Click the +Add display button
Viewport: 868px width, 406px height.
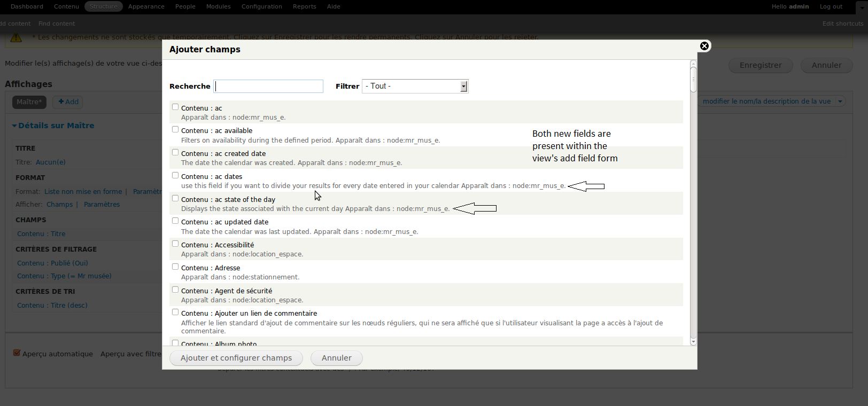click(x=68, y=102)
